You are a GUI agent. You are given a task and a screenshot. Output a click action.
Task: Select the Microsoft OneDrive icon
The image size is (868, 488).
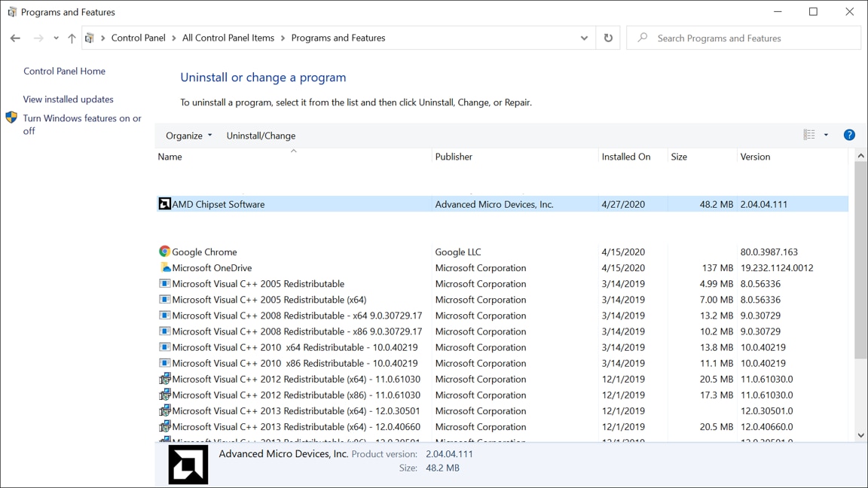coord(164,268)
